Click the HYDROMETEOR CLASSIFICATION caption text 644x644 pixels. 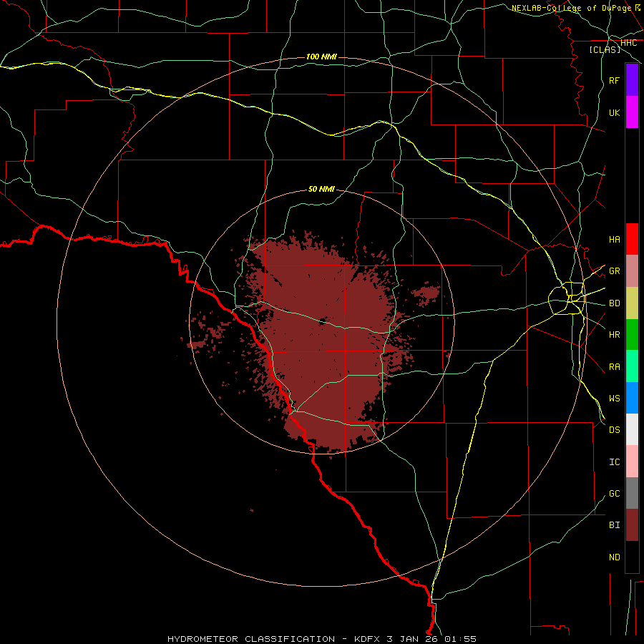click(251, 639)
